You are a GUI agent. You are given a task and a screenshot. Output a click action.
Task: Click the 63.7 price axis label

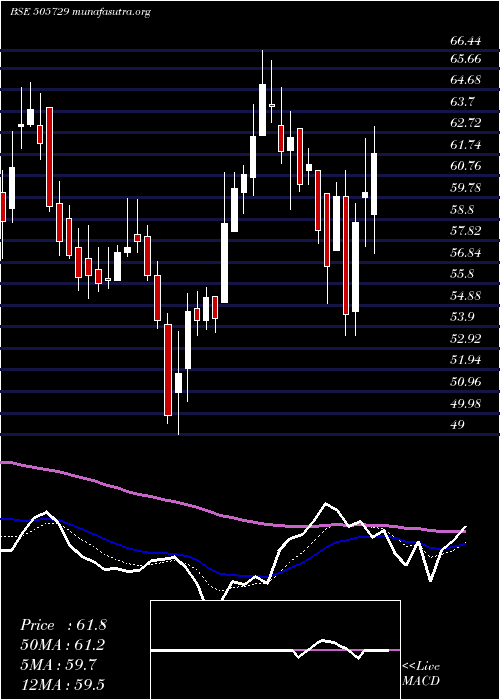pyautogui.click(x=462, y=101)
